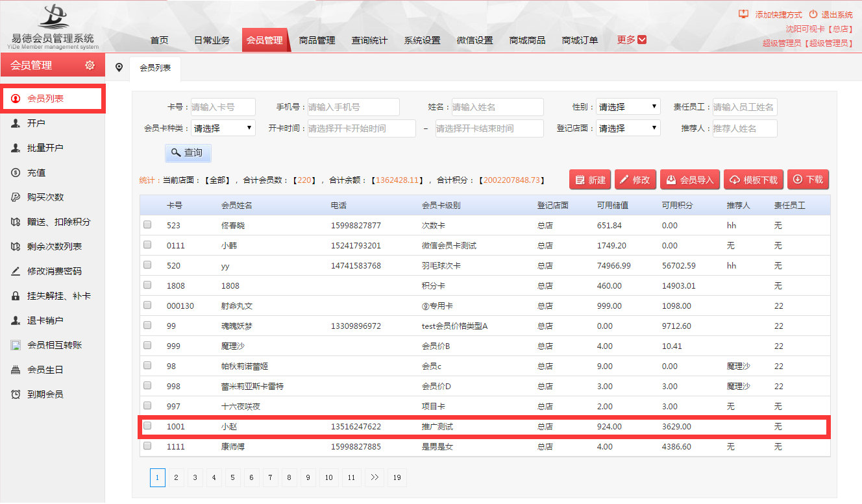Image resolution: width=862 pixels, height=504 pixels.
Task: Click the 开卡开始时间 date field
Action: click(x=362, y=128)
